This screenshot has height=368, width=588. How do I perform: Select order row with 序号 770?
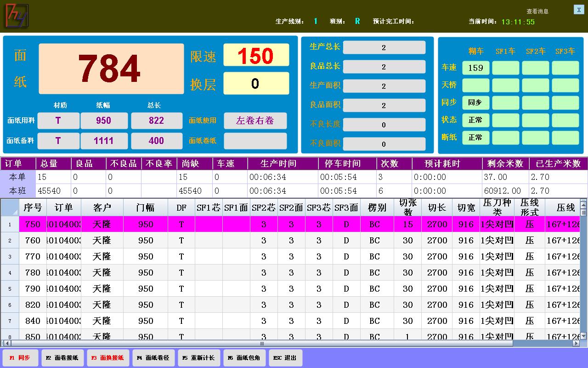click(x=33, y=256)
